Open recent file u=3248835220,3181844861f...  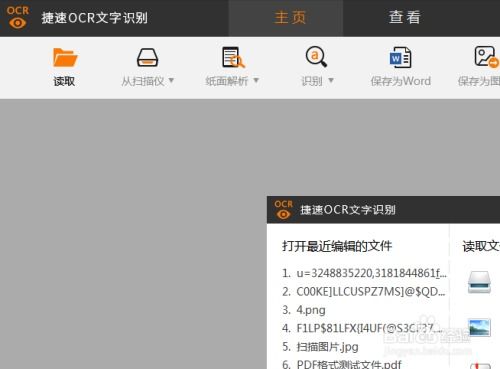coord(364,273)
